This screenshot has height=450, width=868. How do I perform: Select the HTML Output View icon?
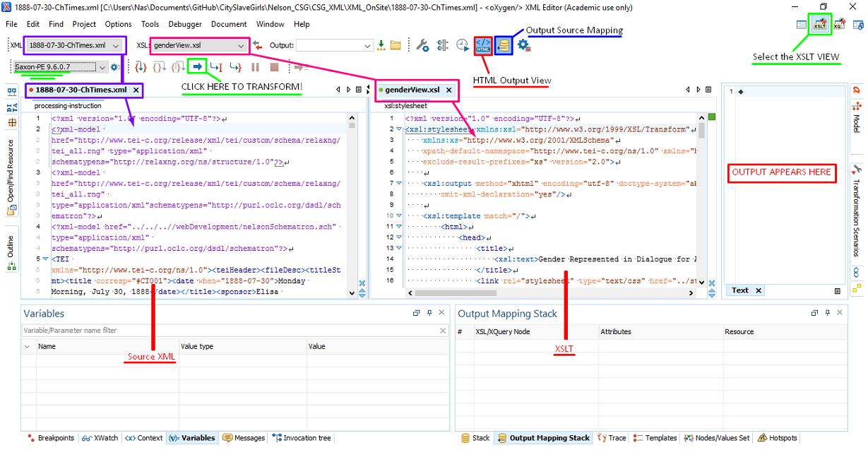point(483,45)
